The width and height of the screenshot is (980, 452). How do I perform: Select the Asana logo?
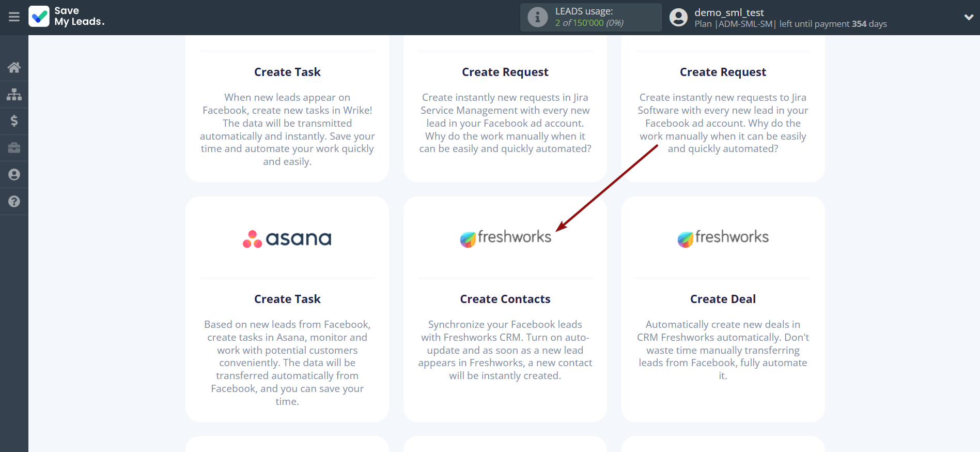(x=287, y=238)
